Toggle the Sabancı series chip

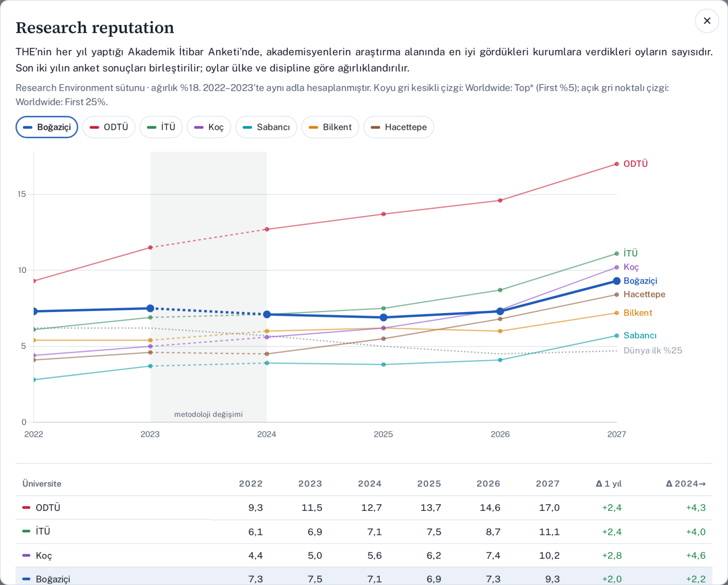[x=266, y=127]
